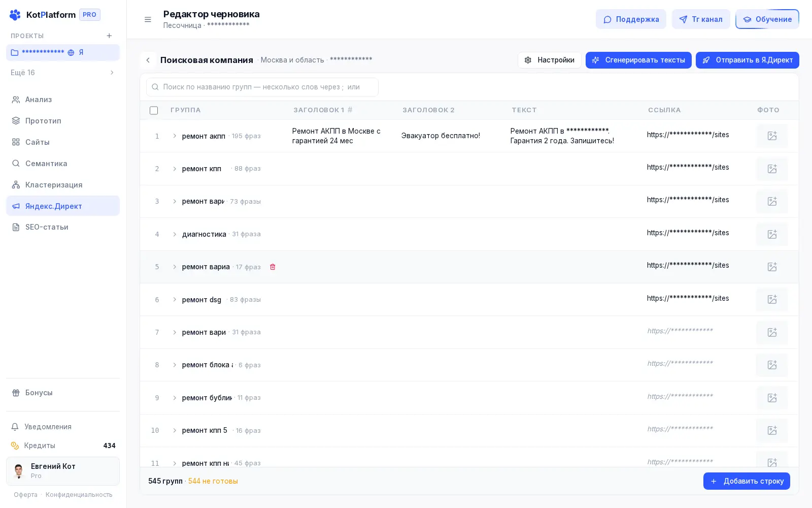Expand group number 3 (73 фразы)
This screenshot has height=508, width=812.
tap(175, 201)
